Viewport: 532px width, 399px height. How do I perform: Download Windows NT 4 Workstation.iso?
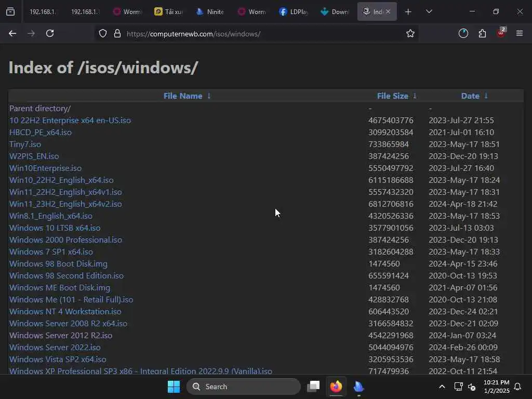click(x=65, y=312)
